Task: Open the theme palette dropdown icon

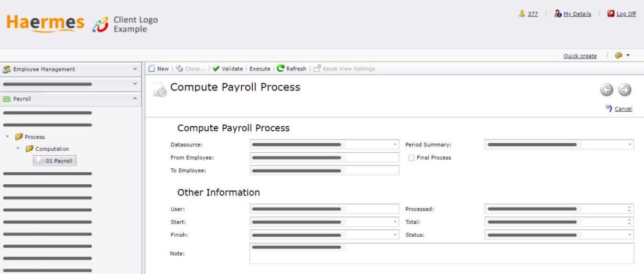Action: tap(622, 56)
